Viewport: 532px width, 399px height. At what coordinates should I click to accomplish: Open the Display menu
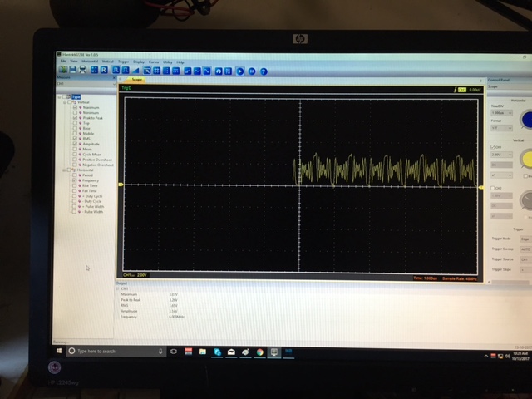[139, 62]
